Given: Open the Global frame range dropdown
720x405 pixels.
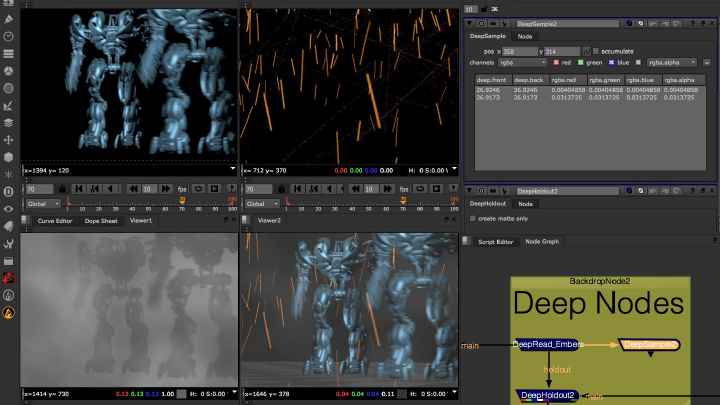Looking at the screenshot, I should pyautogui.click(x=44, y=203).
